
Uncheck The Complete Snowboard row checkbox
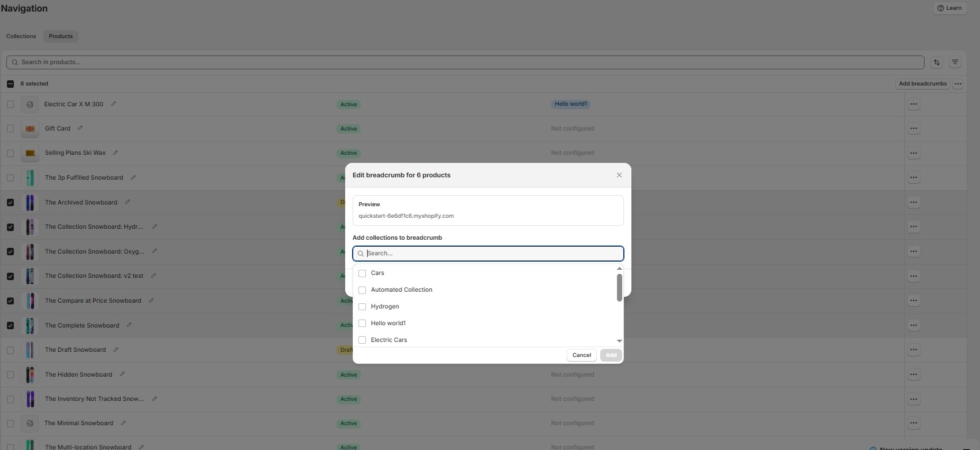coord(10,325)
